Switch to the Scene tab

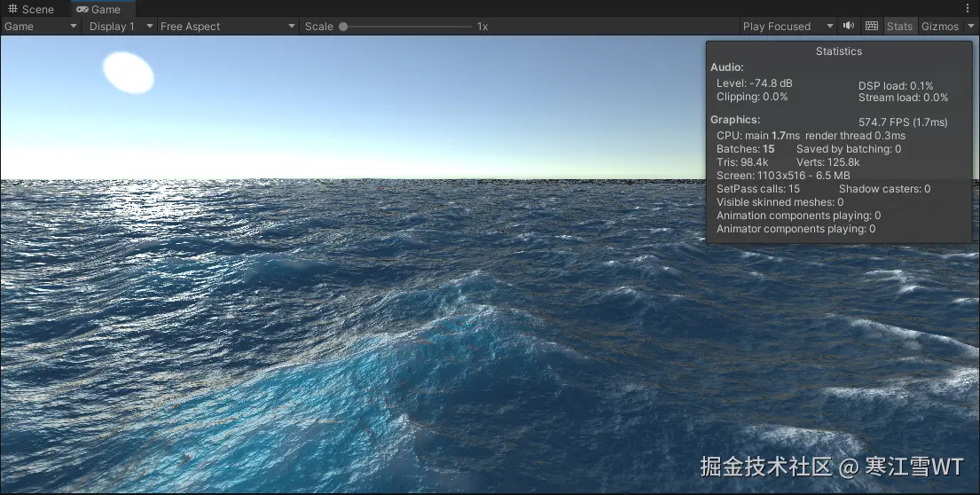point(31,9)
